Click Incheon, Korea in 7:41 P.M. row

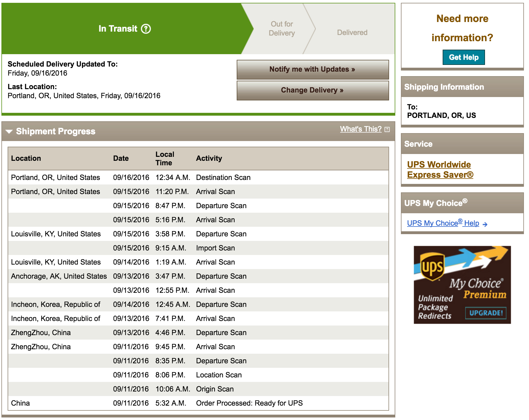[56, 318]
